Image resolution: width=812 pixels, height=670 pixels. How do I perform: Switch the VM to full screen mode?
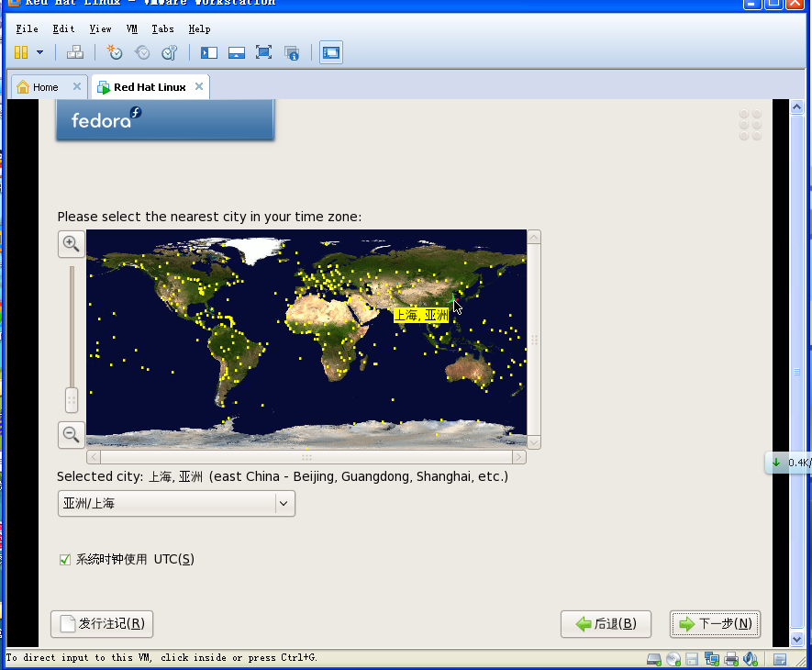click(x=264, y=52)
